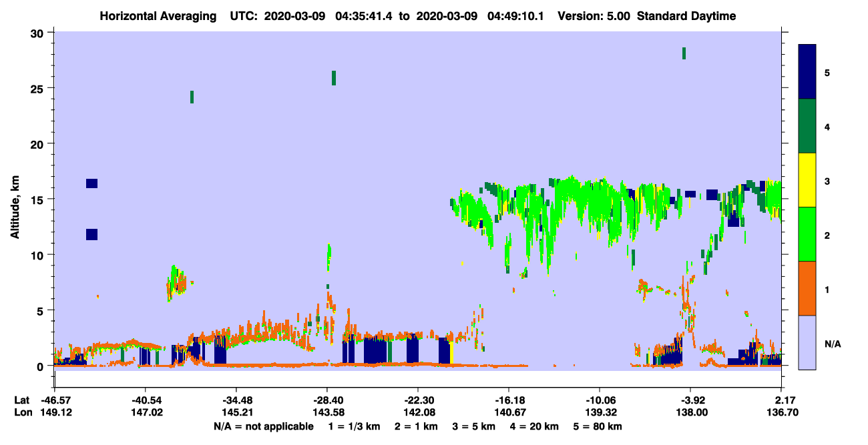Click the longitude value 136.70
The height and width of the screenshot is (445, 868).
click(x=781, y=412)
